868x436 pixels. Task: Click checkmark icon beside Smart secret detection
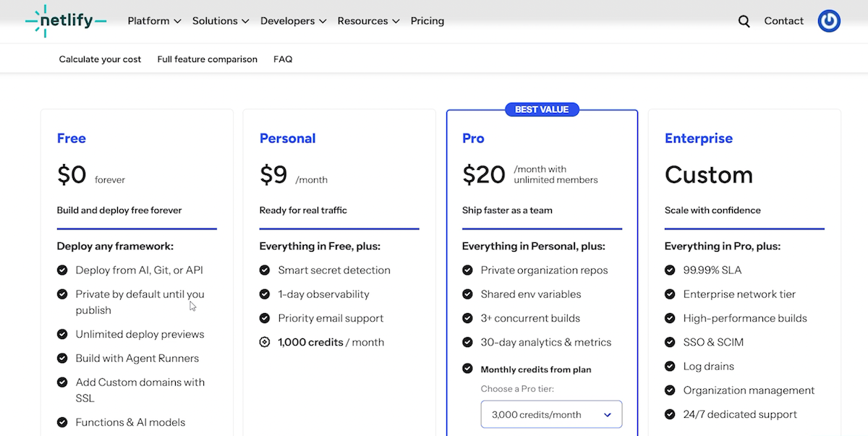point(265,270)
